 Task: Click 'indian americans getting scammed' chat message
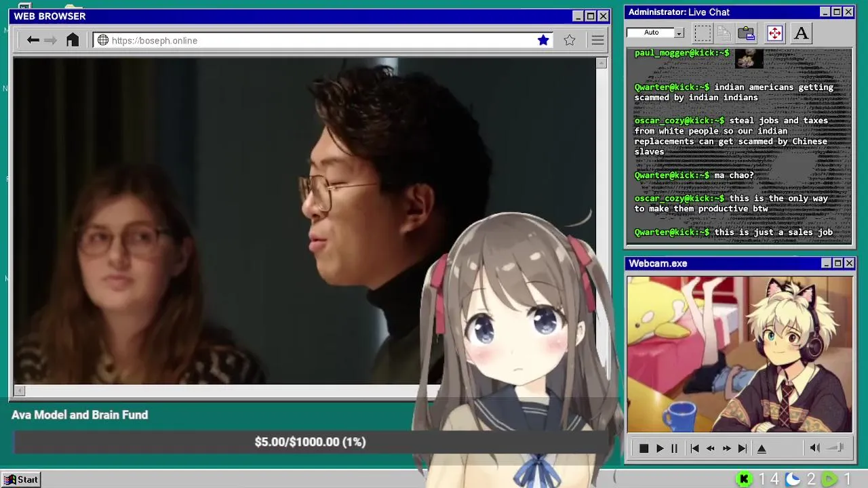coord(734,92)
